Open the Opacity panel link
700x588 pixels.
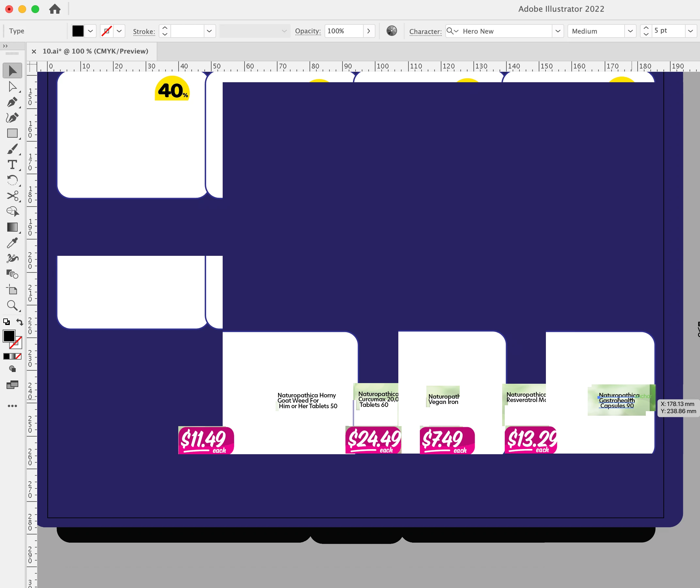308,31
